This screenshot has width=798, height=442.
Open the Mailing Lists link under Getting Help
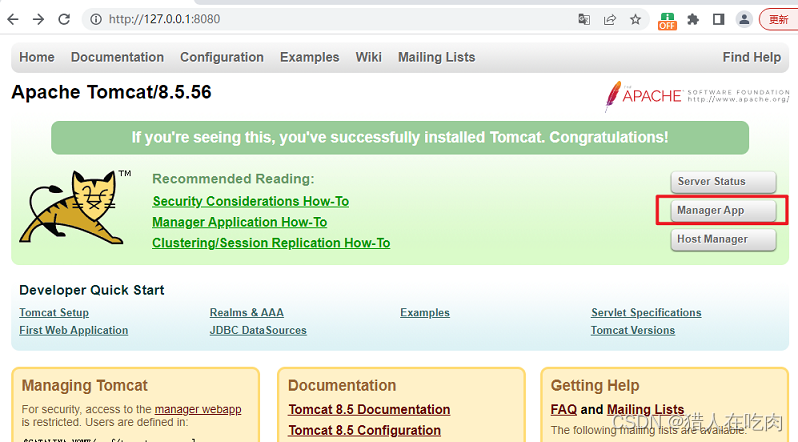(645, 409)
